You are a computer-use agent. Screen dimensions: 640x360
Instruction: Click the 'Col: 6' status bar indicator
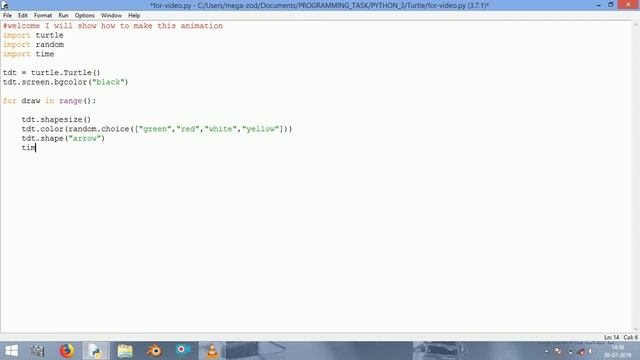(x=630, y=337)
